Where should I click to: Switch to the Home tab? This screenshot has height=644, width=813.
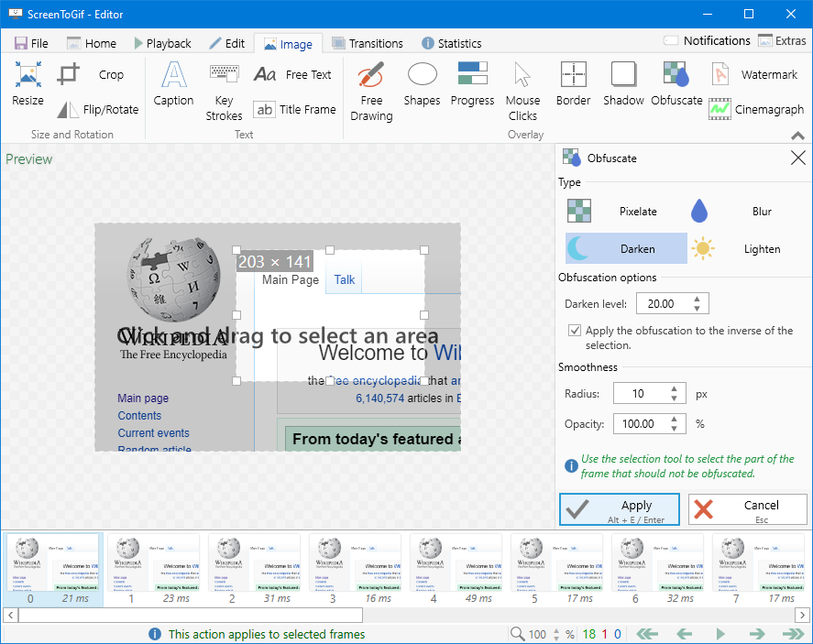[92, 44]
